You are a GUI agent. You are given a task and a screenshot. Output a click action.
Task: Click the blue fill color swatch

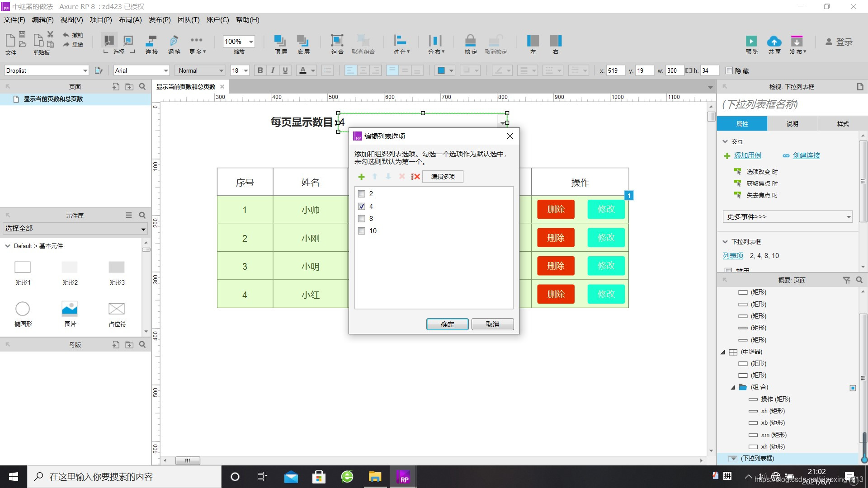click(441, 70)
